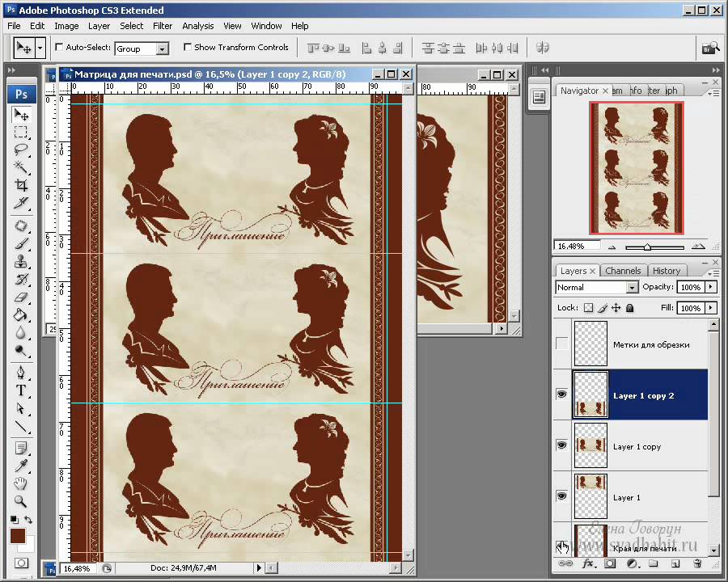Select the Paint Bucket tool
728x582 pixels.
click(21, 315)
